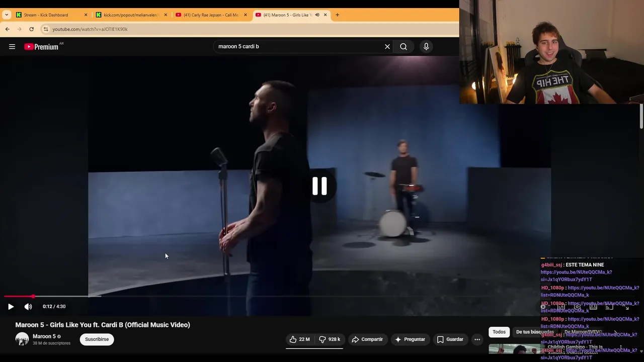
Task: Like the video with thumbs up
Action: pos(300,339)
